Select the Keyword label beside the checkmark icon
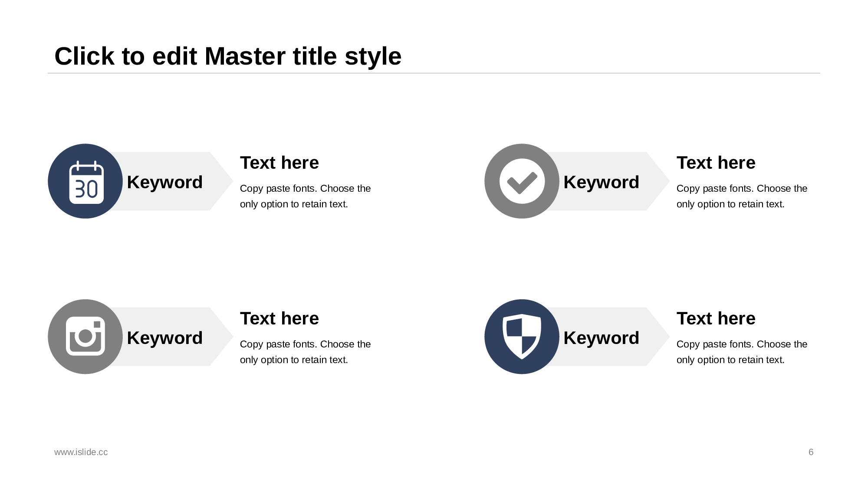868x488 pixels. (601, 182)
